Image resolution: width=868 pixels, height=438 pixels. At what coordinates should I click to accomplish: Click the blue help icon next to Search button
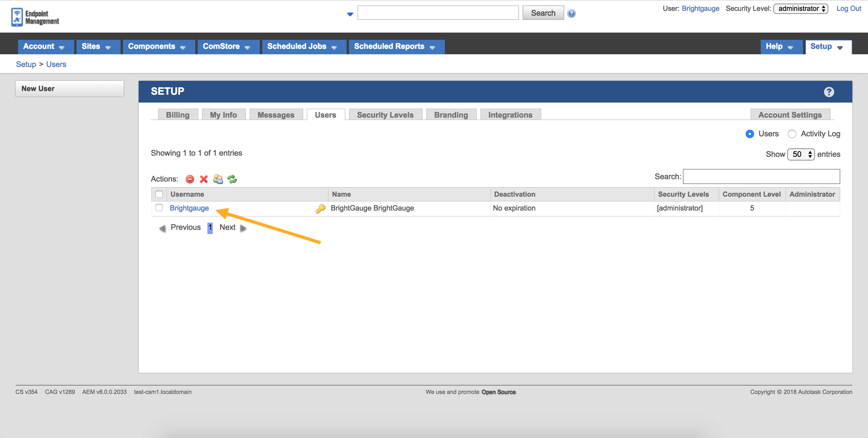coord(571,14)
